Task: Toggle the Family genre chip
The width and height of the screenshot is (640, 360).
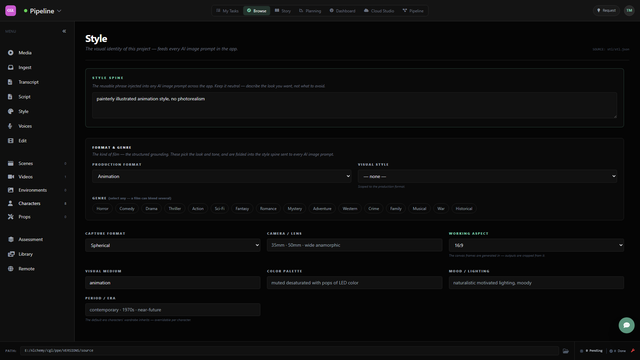Action: 396,209
